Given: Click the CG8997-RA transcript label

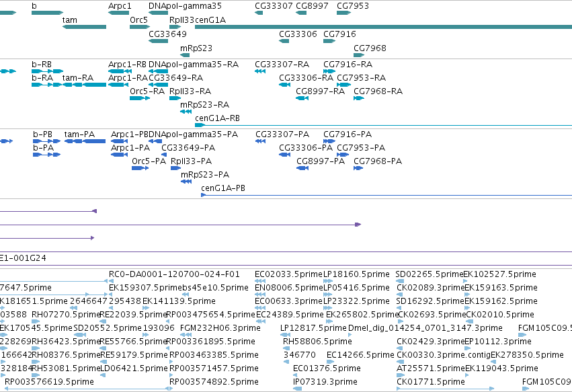Looking at the screenshot, I should coord(321,91).
